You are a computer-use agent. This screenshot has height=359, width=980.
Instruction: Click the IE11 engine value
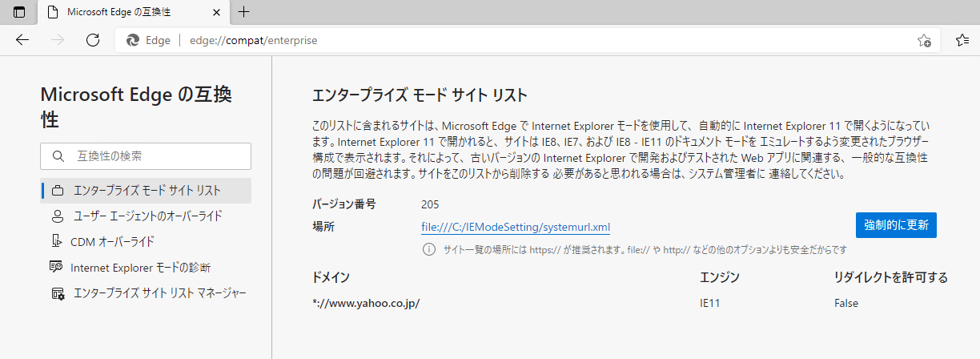coord(711,303)
